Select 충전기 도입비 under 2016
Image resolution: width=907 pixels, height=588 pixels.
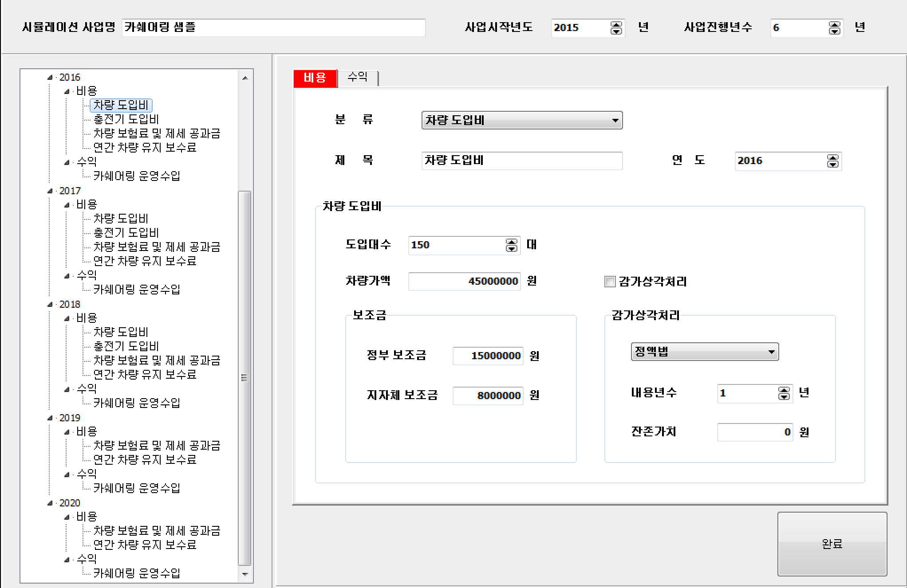pos(126,119)
